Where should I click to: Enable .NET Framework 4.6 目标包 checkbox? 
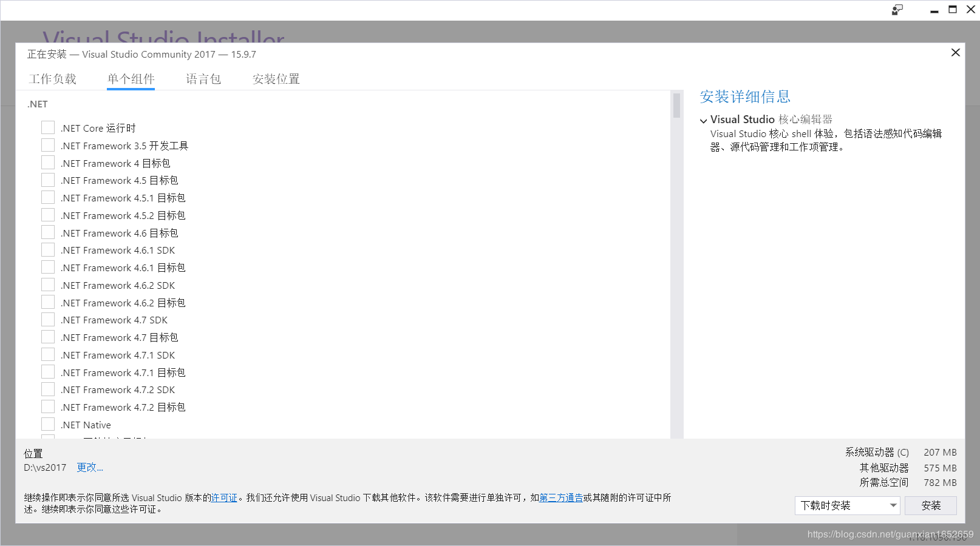coord(48,232)
